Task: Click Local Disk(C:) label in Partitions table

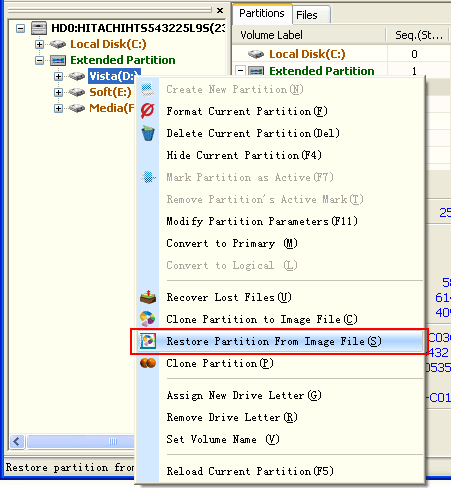Action: [307, 54]
